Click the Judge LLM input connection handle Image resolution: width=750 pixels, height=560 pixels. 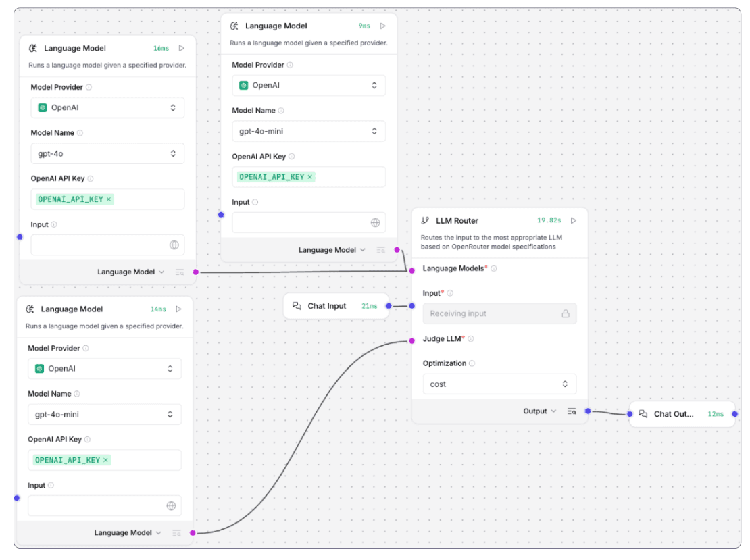(x=411, y=341)
